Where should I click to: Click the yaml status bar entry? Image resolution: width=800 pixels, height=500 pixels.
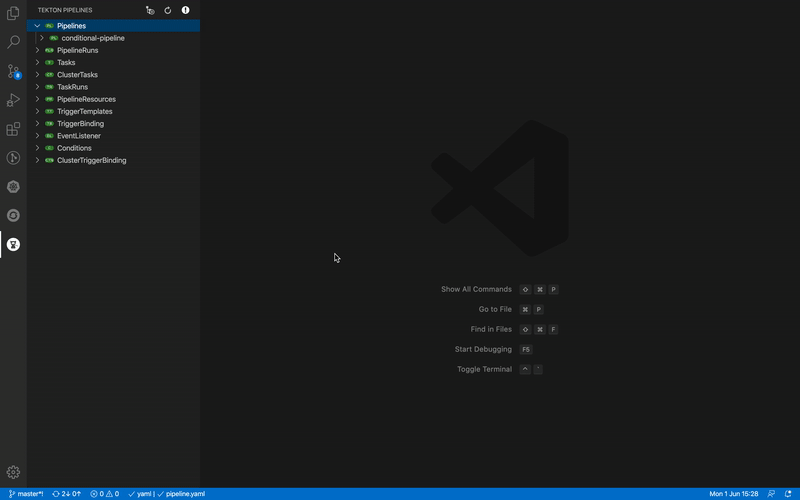click(x=140, y=494)
